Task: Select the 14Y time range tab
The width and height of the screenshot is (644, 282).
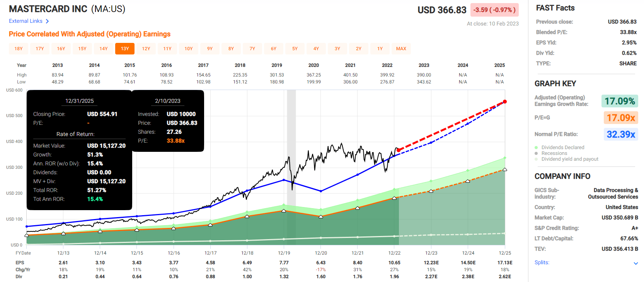Action: [104, 49]
